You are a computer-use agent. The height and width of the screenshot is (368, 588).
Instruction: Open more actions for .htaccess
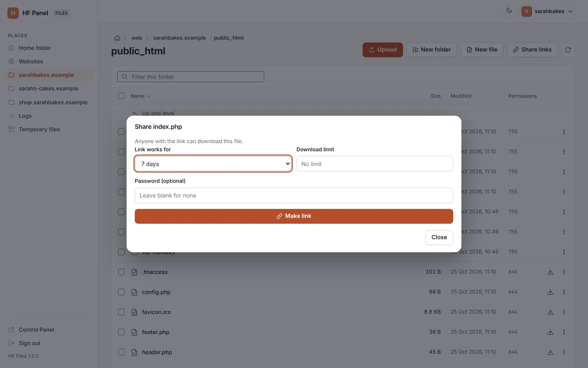click(564, 272)
